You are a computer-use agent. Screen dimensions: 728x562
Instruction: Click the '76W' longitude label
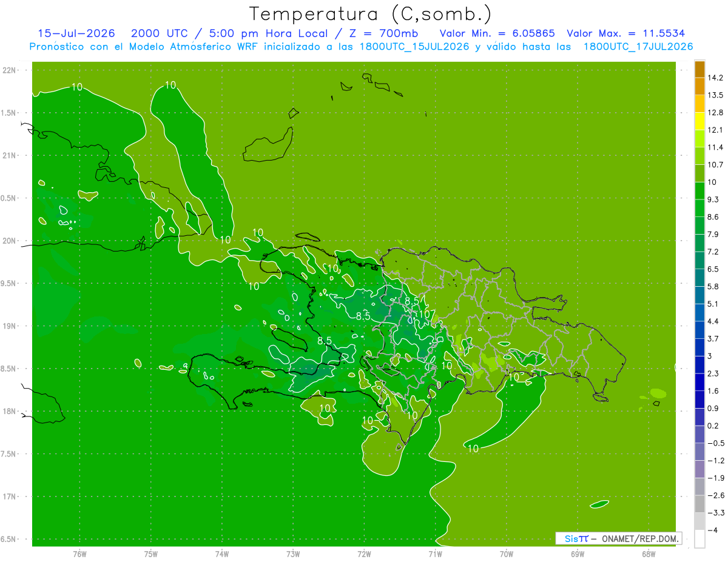79,554
